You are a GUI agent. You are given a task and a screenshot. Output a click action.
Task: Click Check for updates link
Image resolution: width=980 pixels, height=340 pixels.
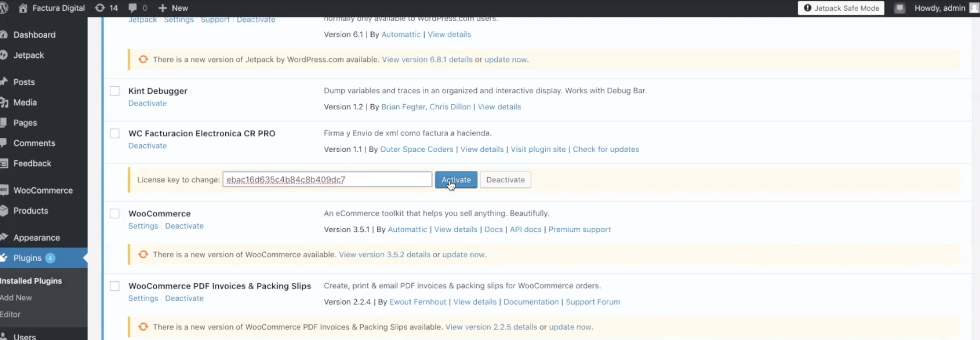click(x=606, y=149)
